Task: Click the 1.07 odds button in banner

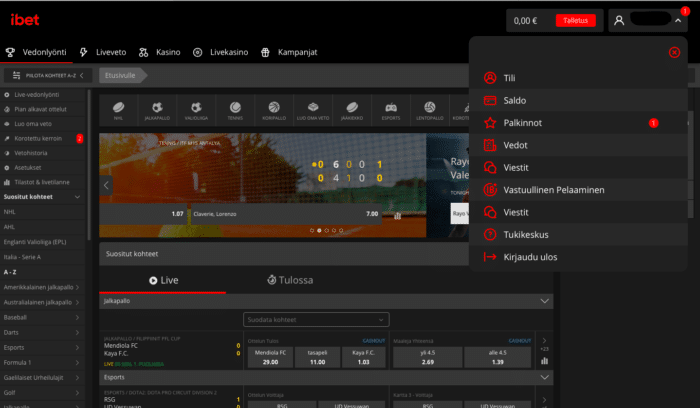Action: (143, 214)
